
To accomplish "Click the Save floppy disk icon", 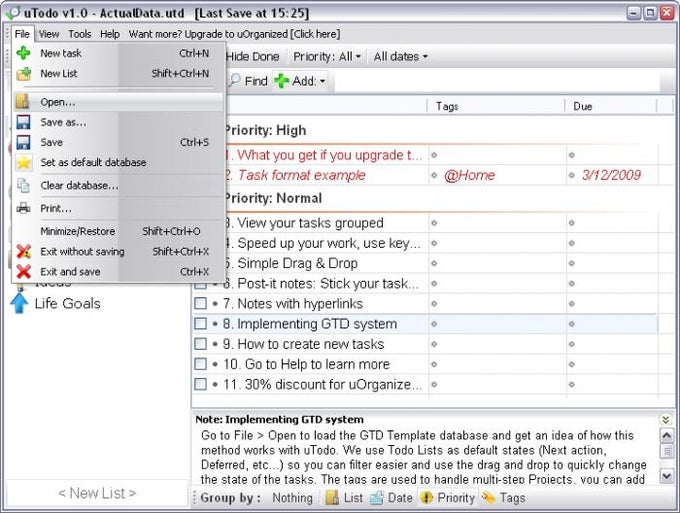I will point(23,142).
